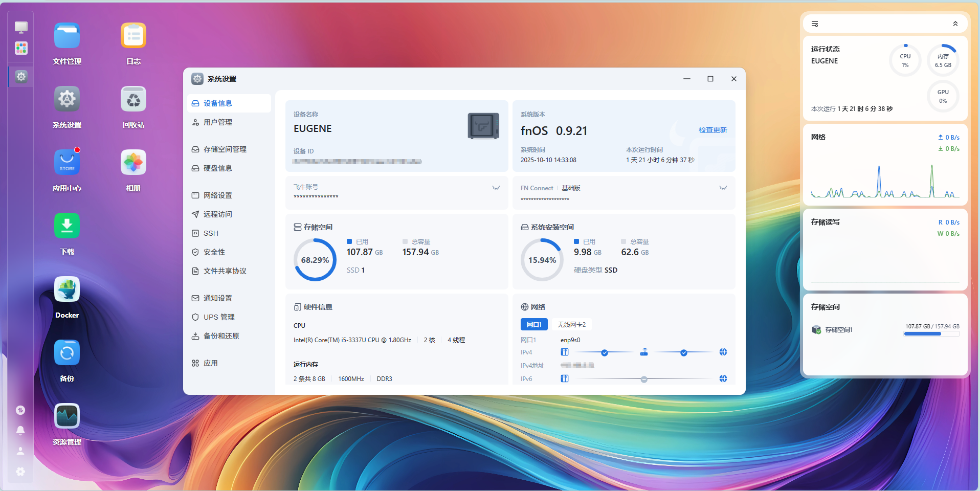Open the Recycle Bin (回收站)

click(133, 99)
